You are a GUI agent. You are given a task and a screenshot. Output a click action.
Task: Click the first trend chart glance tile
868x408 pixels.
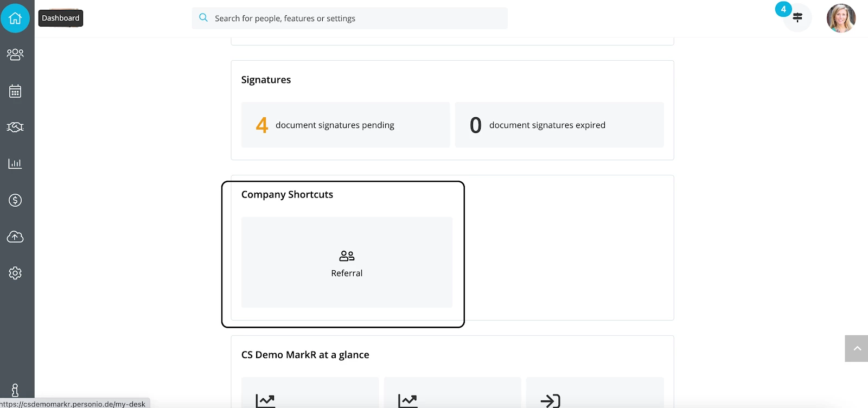point(310,392)
